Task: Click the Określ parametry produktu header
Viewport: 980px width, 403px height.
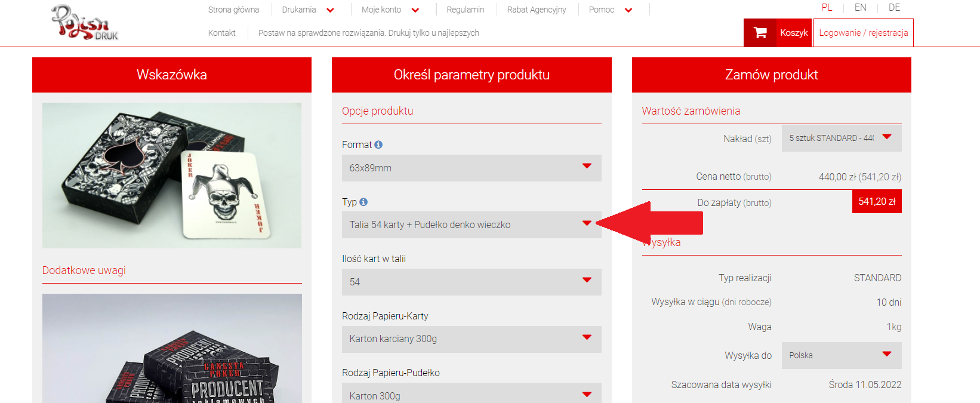Action: click(471, 75)
